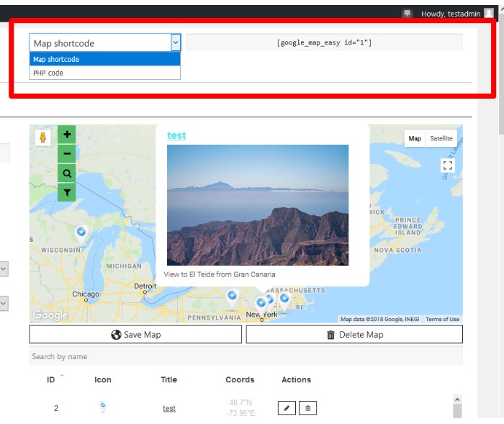Open the test title link in popup
This screenshot has width=504, height=424.
click(x=176, y=135)
